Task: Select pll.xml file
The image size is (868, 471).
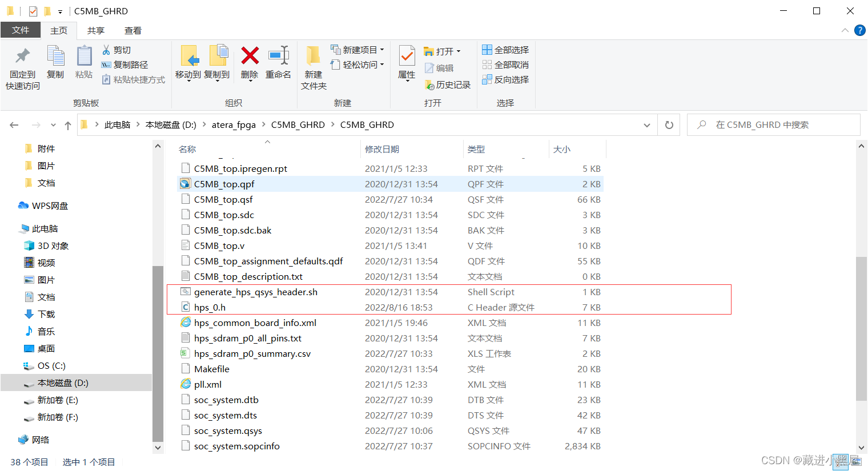Action: click(391, 384)
